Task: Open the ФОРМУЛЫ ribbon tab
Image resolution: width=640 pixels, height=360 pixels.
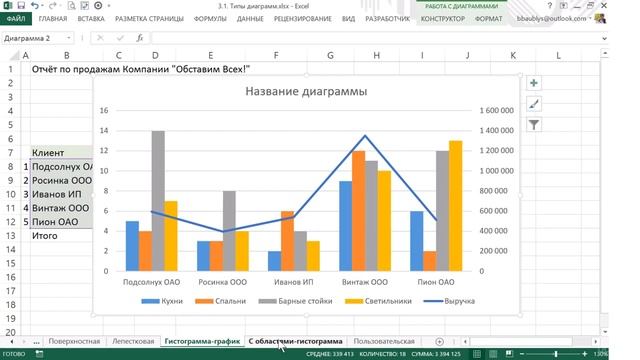Action: pyautogui.click(x=210, y=18)
